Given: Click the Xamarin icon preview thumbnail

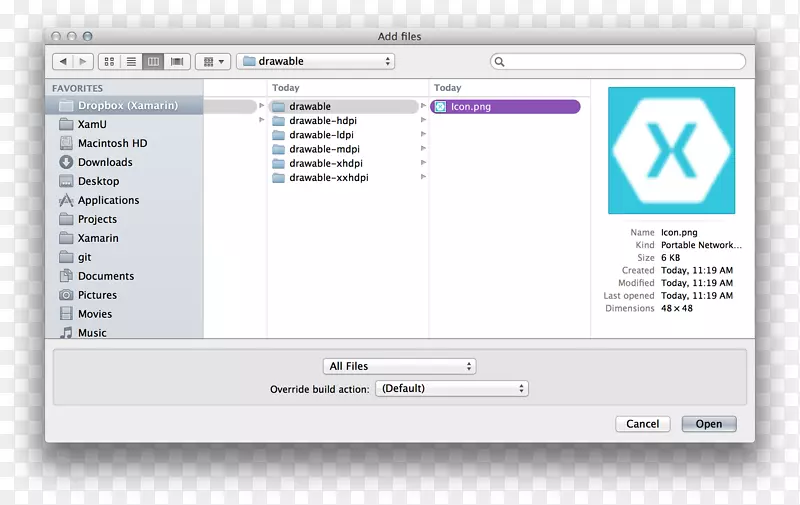Looking at the screenshot, I should 671,150.
